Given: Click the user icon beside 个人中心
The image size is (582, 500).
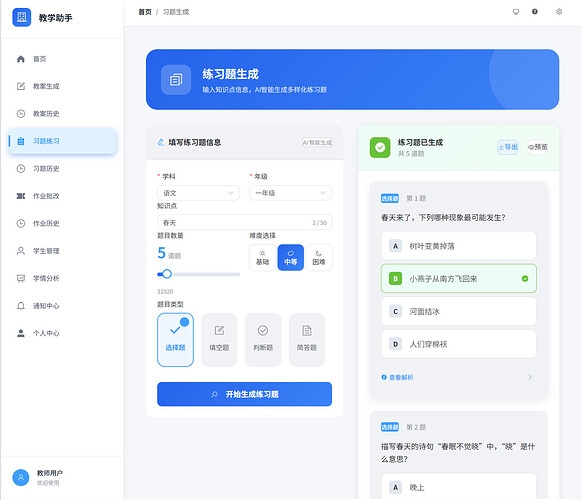Looking at the screenshot, I should [21, 333].
